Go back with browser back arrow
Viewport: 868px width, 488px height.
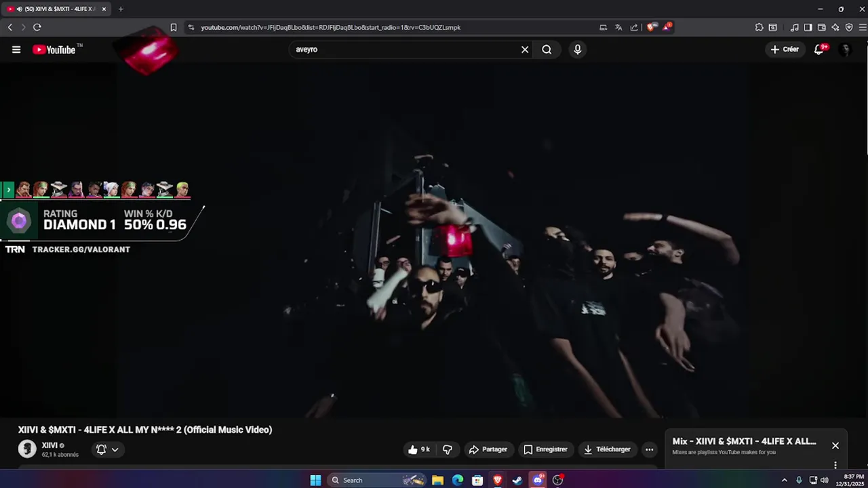coord(9,27)
